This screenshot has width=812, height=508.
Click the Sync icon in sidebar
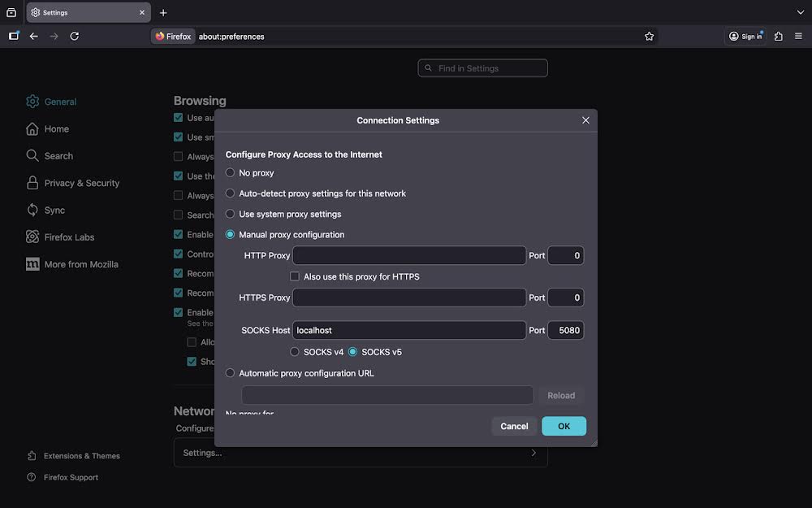[x=33, y=210]
